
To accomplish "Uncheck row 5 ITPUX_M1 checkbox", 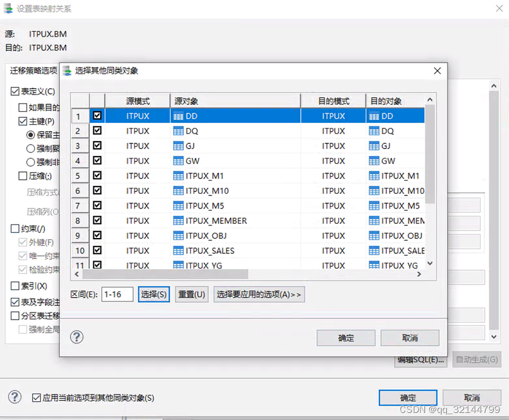I will (97, 175).
